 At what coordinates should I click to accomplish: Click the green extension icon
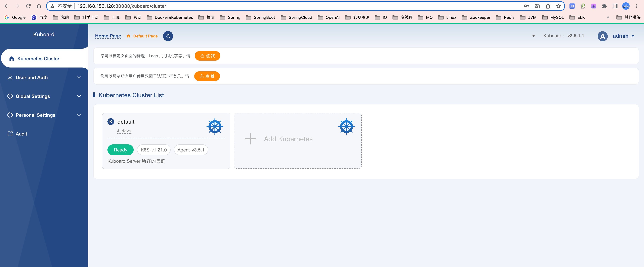tap(583, 6)
